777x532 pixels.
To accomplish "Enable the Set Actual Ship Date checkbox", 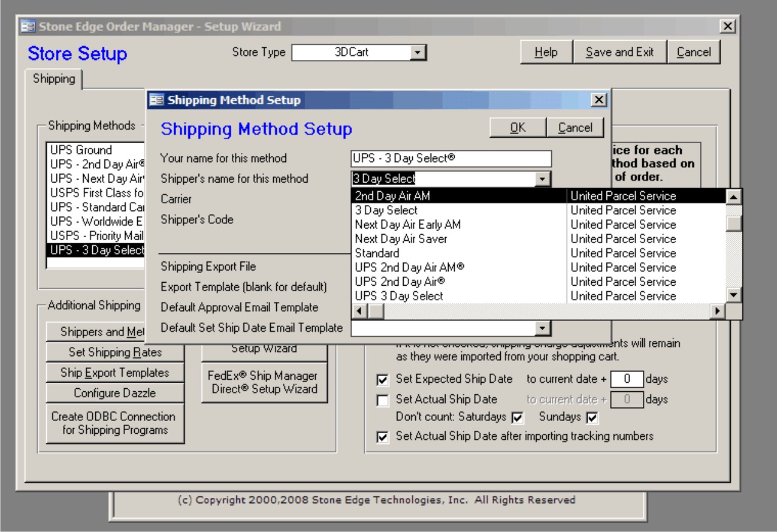I will point(382,400).
